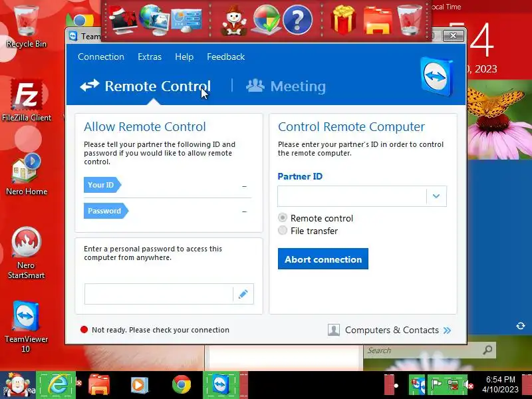Open Internet Explorer from the taskbar
The image size is (532, 399).
point(57,385)
